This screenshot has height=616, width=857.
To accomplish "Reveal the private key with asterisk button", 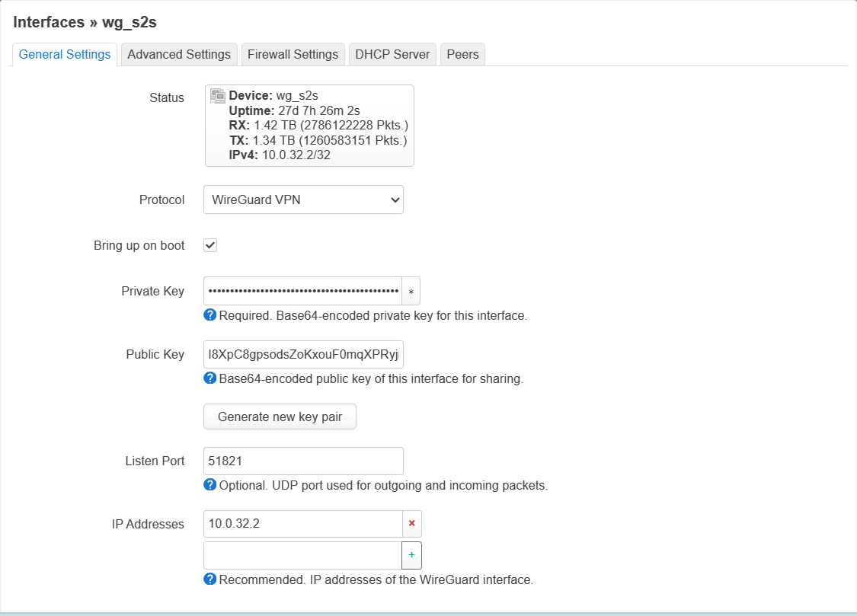I will pyautogui.click(x=411, y=292).
